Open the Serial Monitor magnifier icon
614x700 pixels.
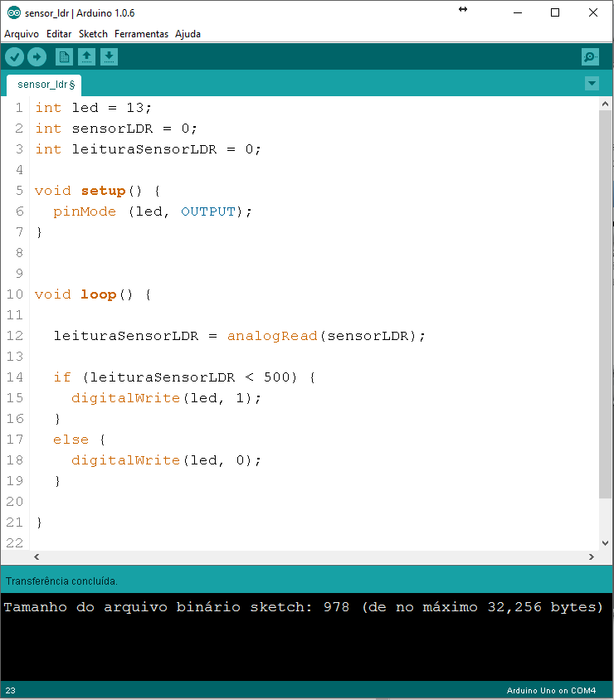point(590,56)
